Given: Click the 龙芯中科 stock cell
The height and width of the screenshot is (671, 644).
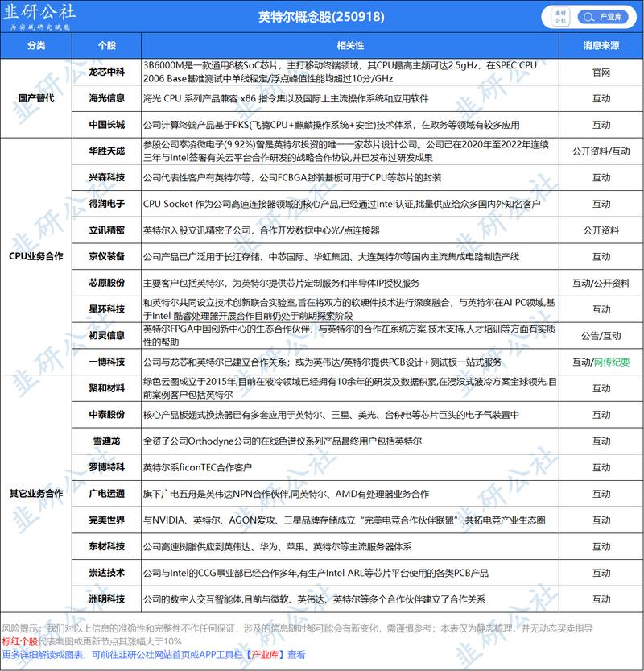Looking at the screenshot, I should click(106, 72).
